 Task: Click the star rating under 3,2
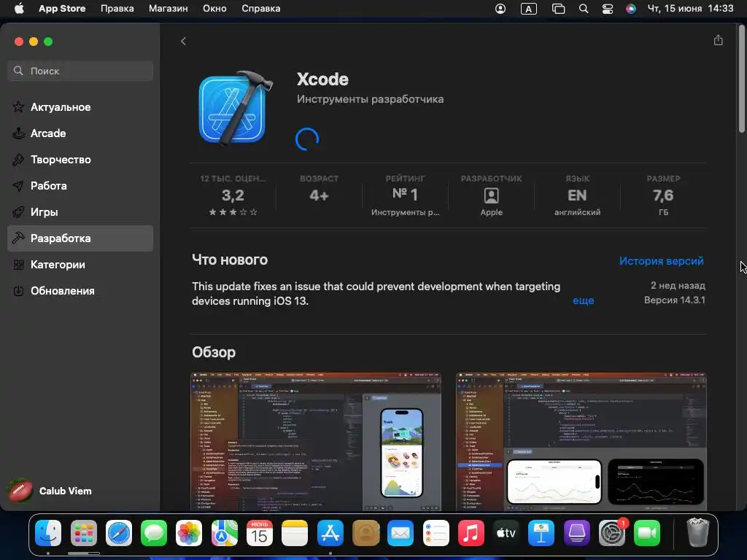click(233, 212)
